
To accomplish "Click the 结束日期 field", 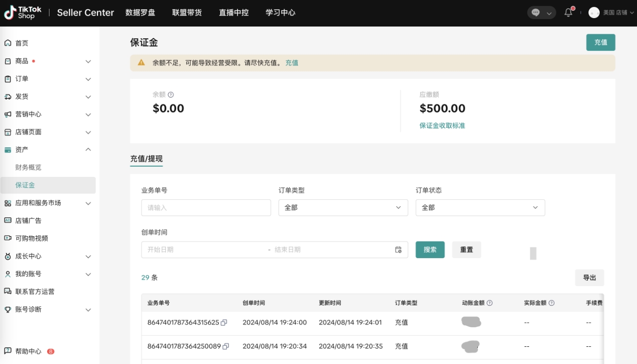I will [x=331, y=250].
